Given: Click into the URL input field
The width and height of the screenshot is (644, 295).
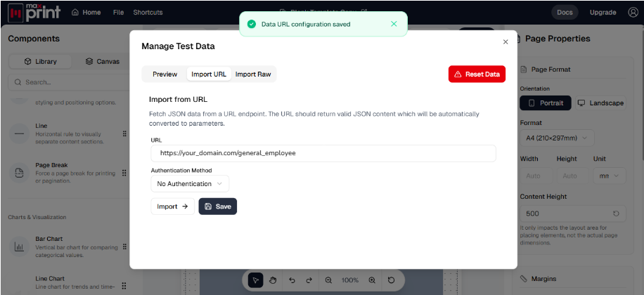Looking at the screenshot, I should (x=323, y=153).
